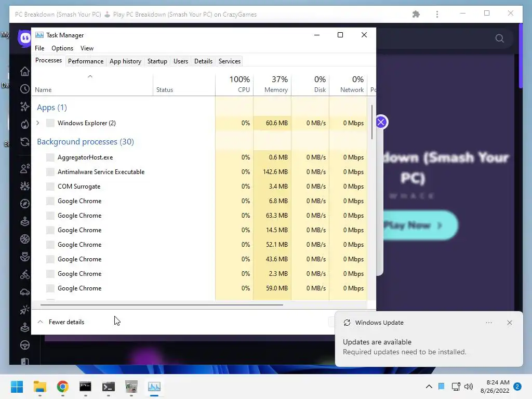
Task: Open the CrazyGames search icon
Action: (499, 38)
